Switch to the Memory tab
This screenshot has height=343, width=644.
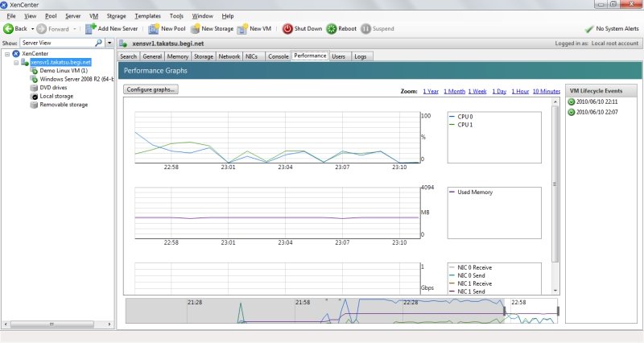[x=178, y=56]
